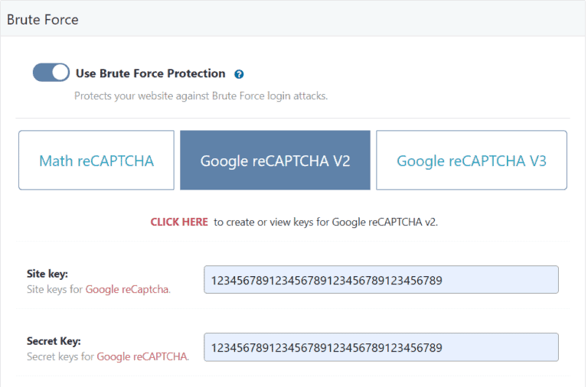Focus the Site key input field
Image resolution: width=588 pixels, height=387 pixels.
pyautogui.click(x=381, y=280)
